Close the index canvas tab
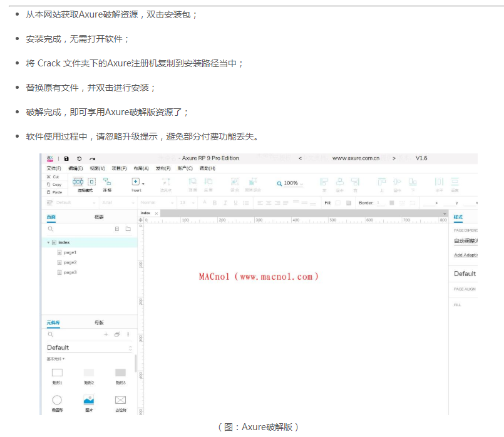 click(157, 213)
